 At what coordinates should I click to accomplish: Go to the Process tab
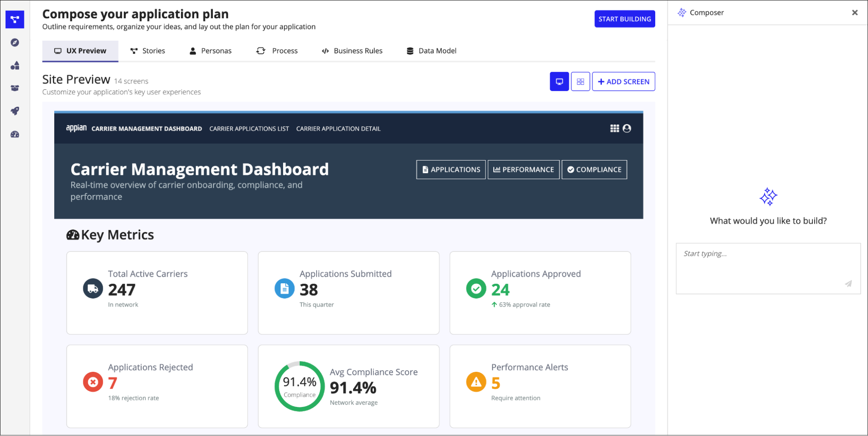pyautogui.click(x=277, y=51)
